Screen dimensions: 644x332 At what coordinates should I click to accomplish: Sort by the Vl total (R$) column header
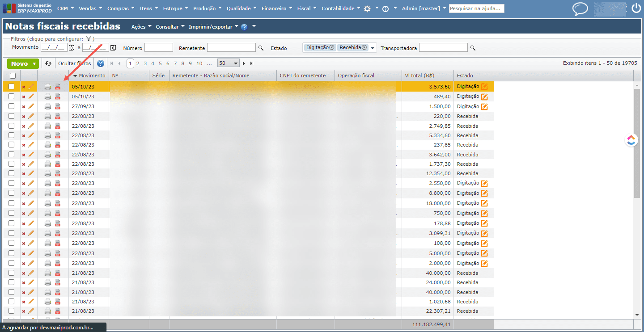pos(419,76)
